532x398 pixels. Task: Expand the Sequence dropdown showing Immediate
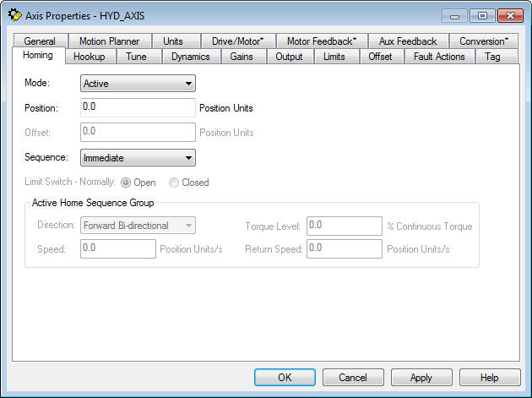click(x=138, y=158)
